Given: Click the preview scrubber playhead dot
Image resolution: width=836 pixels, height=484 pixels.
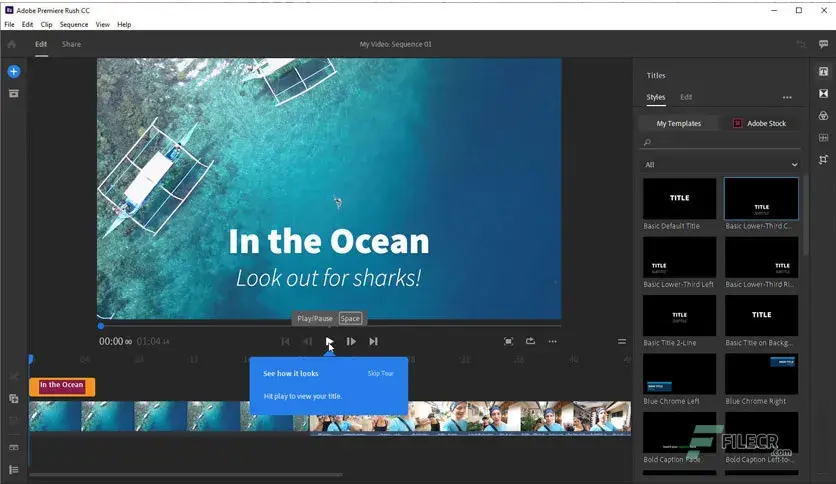Looking at the screenshot, I should [x=101, y=326].
